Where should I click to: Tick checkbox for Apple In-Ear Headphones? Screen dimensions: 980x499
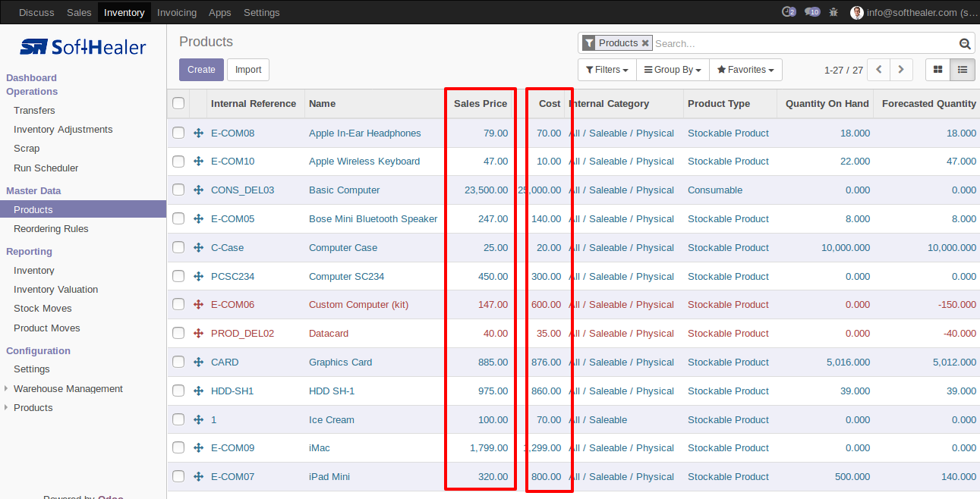(x=178, y=133)
